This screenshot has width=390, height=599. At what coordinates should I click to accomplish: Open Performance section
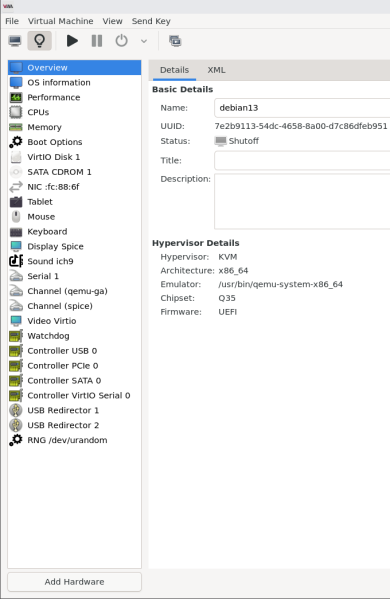(x=74, y=97)
